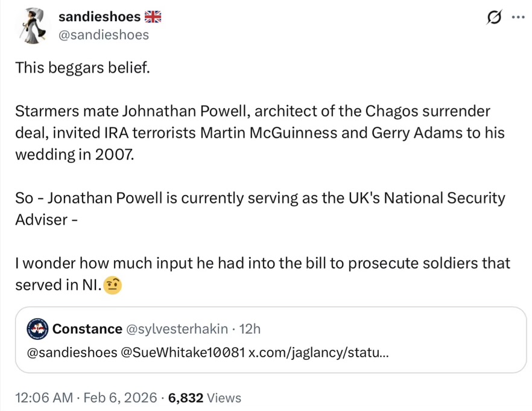532x411 pixels.
Task: Click the paragraph about National Security Adviser
Action: [x=259, y=208]
